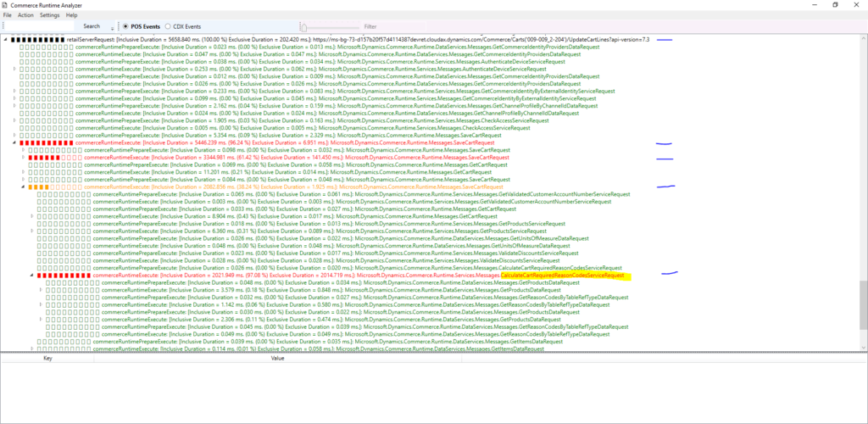Viewport: 868px width, 424px height.
Task: Select the GetProductsServiceRequest 0.018 ms prepare row
Action: 330,224
